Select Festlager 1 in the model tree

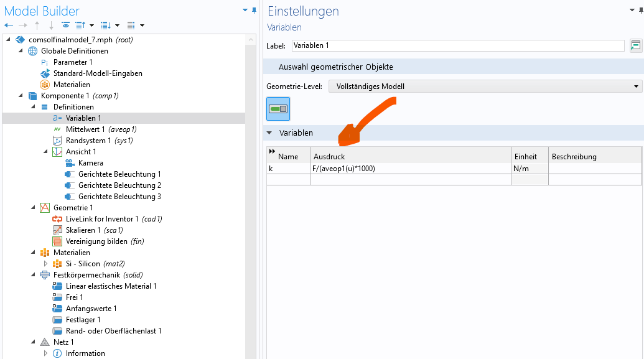(83, 320)
